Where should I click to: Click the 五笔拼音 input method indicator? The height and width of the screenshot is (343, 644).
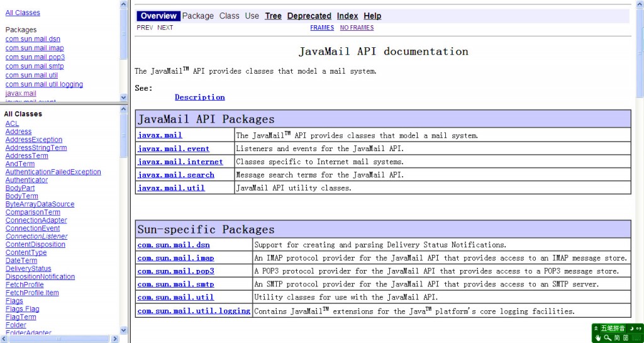pyautogui.click(x=613, y=329)
